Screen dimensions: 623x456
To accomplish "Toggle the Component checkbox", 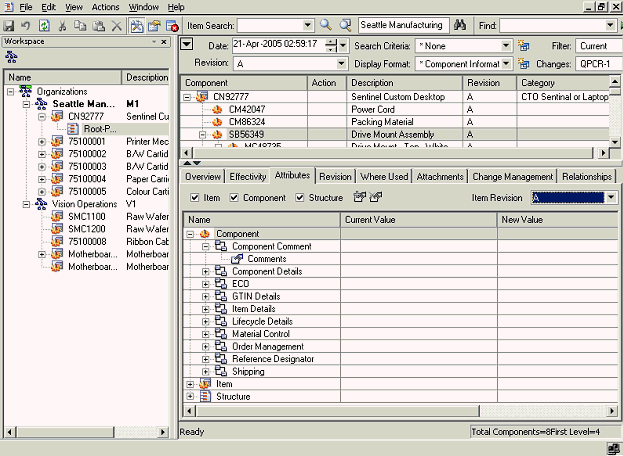I will 234,198.
